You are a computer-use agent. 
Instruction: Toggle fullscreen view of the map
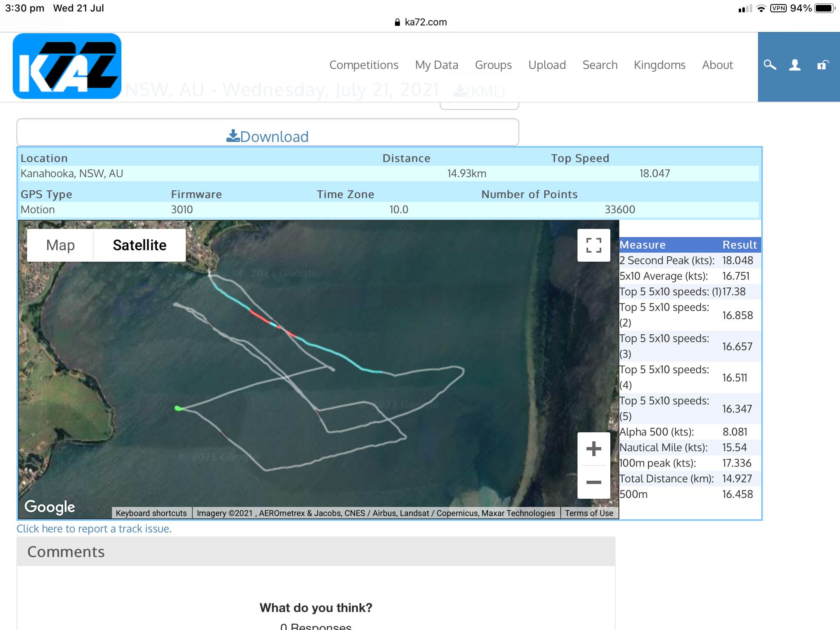point(593,245)
